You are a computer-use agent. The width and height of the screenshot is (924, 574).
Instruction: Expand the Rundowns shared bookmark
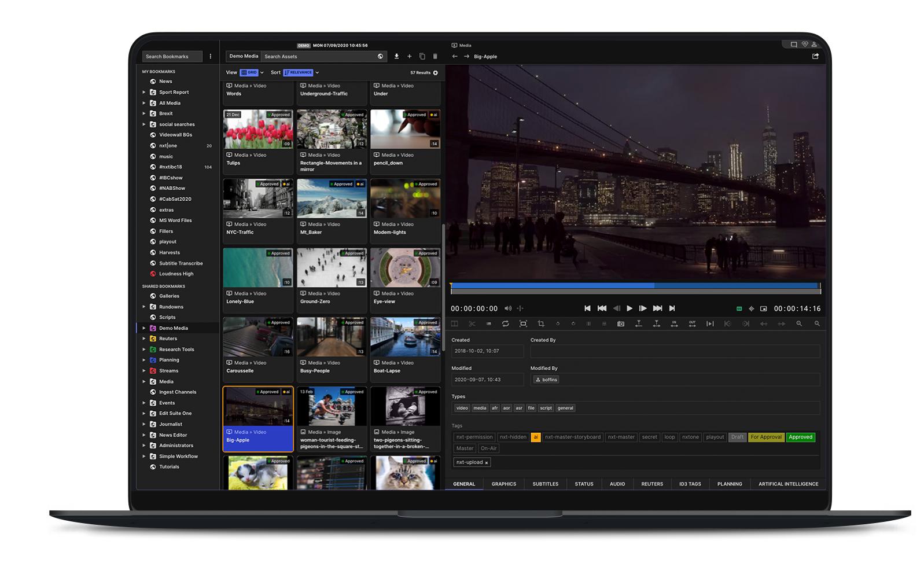tap(144, 307)
